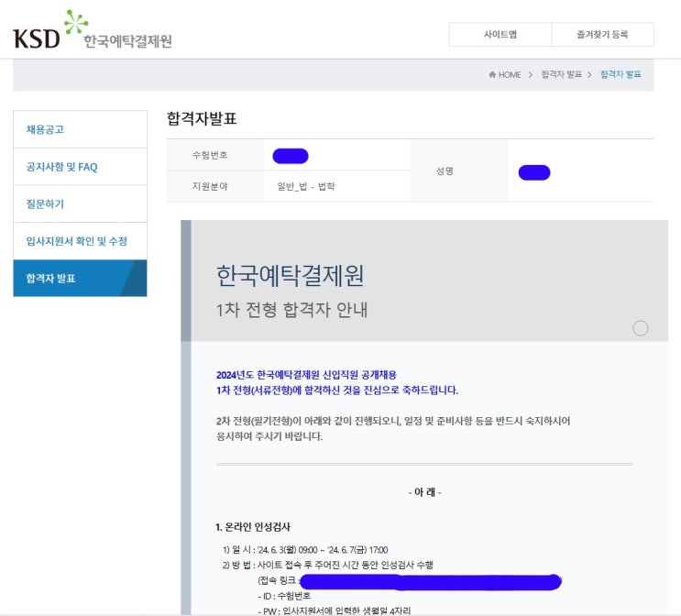Click the 합격자발표 page heading
681x616 pixels.
click(x=202, y=118)
